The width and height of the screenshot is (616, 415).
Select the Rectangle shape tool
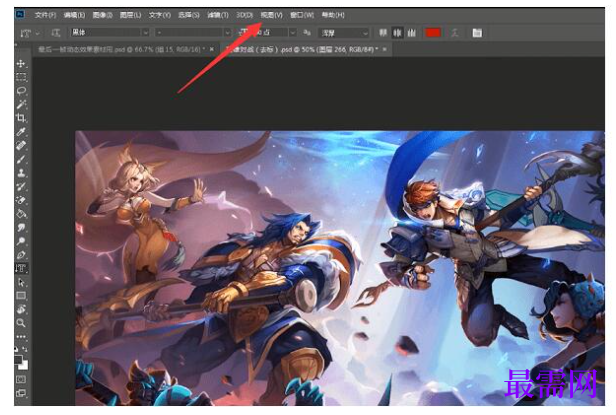pyautogui.click(x=21, y=296)
